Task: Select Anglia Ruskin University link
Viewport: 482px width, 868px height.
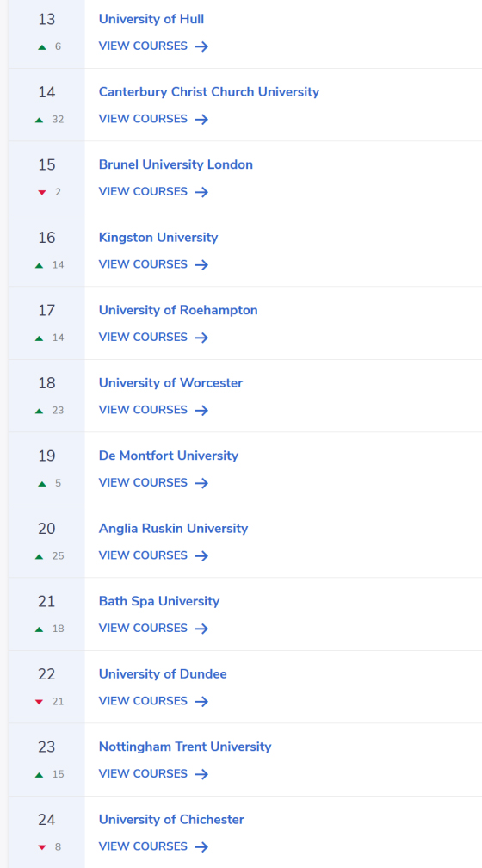Action: point(173,529)
